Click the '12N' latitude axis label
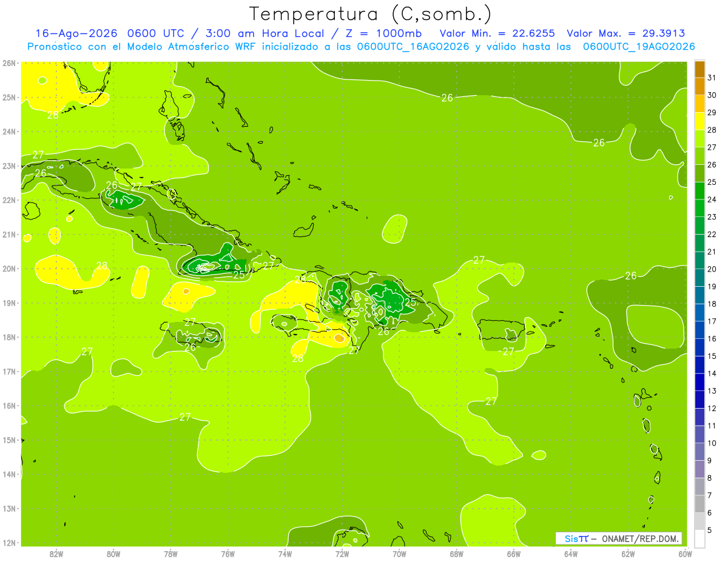This screenshot has height=562, width=728. pyautogui.click(x=8, y=543)
